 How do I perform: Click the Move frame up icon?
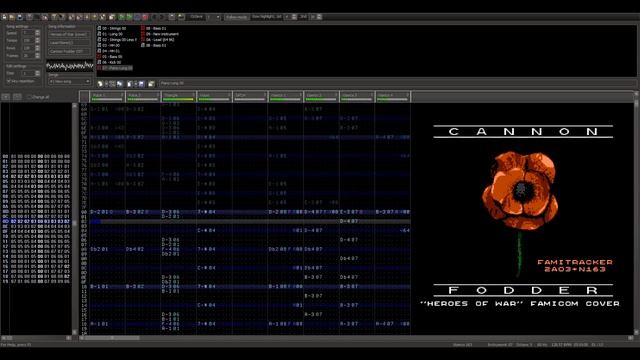95,17
